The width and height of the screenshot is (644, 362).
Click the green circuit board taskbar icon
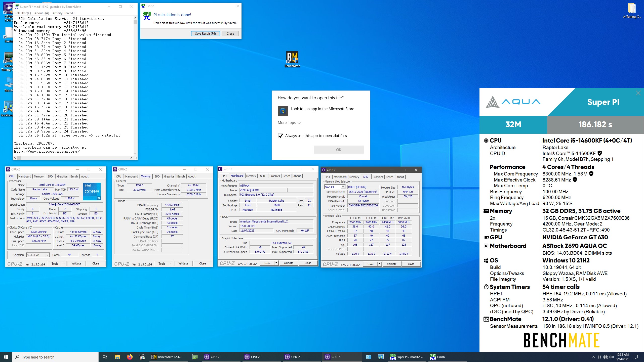pos(195,357)
